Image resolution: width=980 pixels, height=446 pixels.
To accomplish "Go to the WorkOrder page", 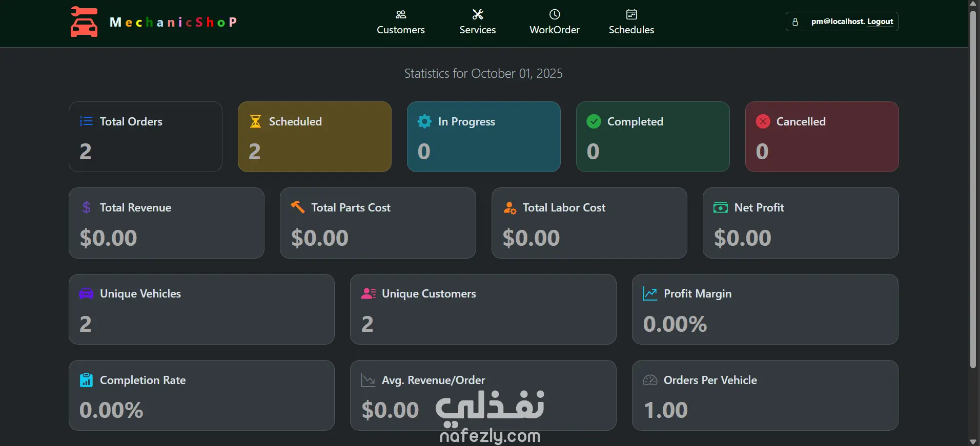I will tap(555, 30).
